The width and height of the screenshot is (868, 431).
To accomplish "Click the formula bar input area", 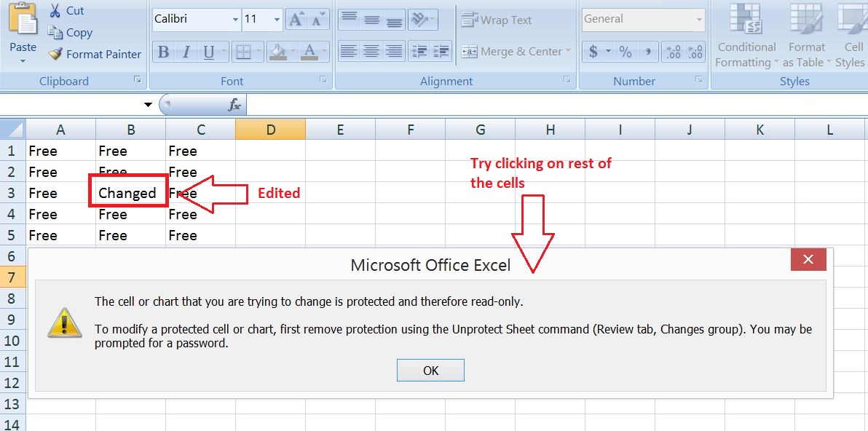I will [557, 105].
